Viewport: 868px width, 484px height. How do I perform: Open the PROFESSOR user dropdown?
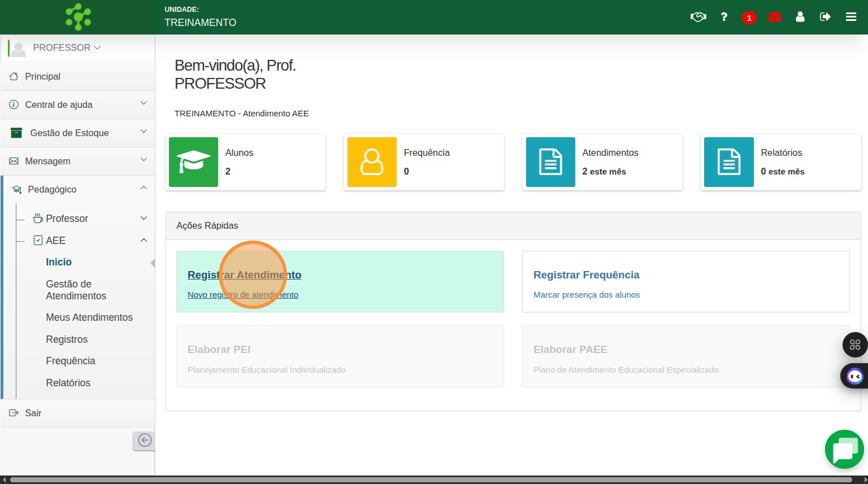pyautogui.click(x=67, y=47)
